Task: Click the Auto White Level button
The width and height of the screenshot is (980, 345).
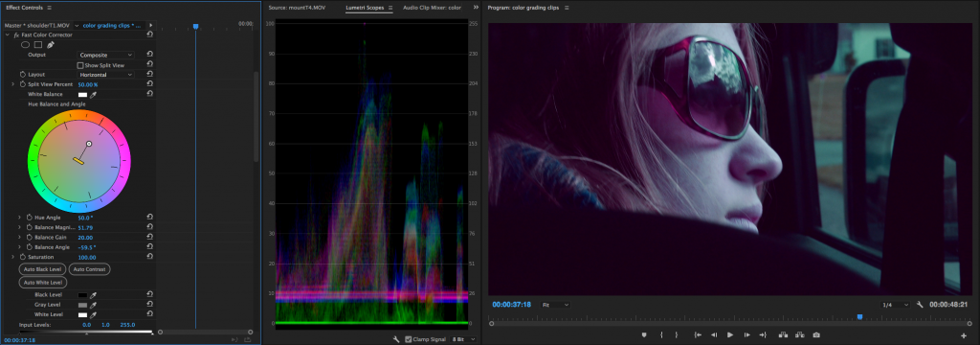Action: (43, 283)
